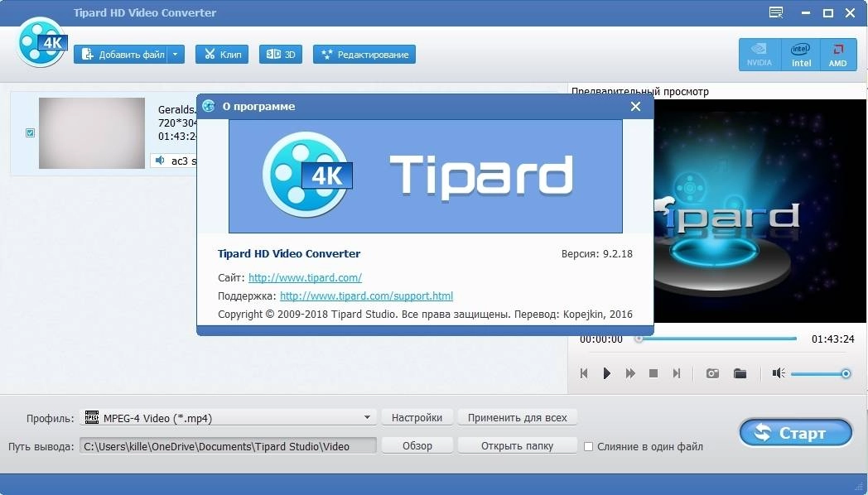This screenshot has height=495, width=868.
Task: Toggle AMD acceleration icon
Action: (x=837, y=55)
